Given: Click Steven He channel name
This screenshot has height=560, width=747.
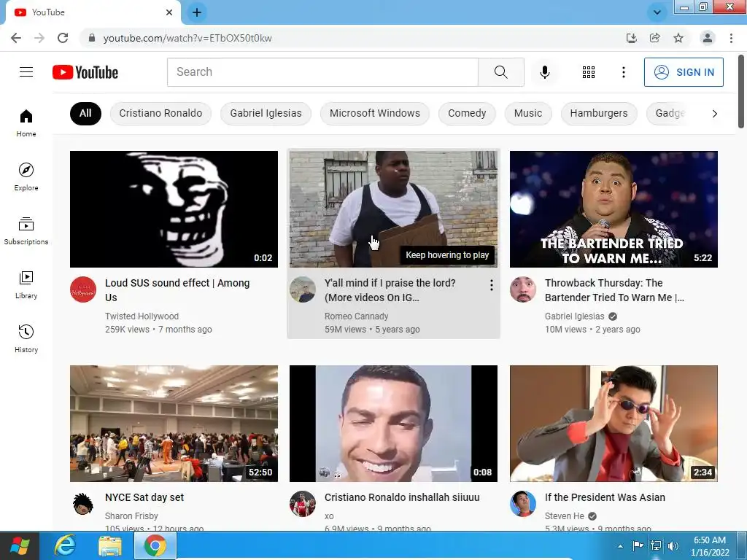Looking at the screenshot, I should click(x=565, y=516).
